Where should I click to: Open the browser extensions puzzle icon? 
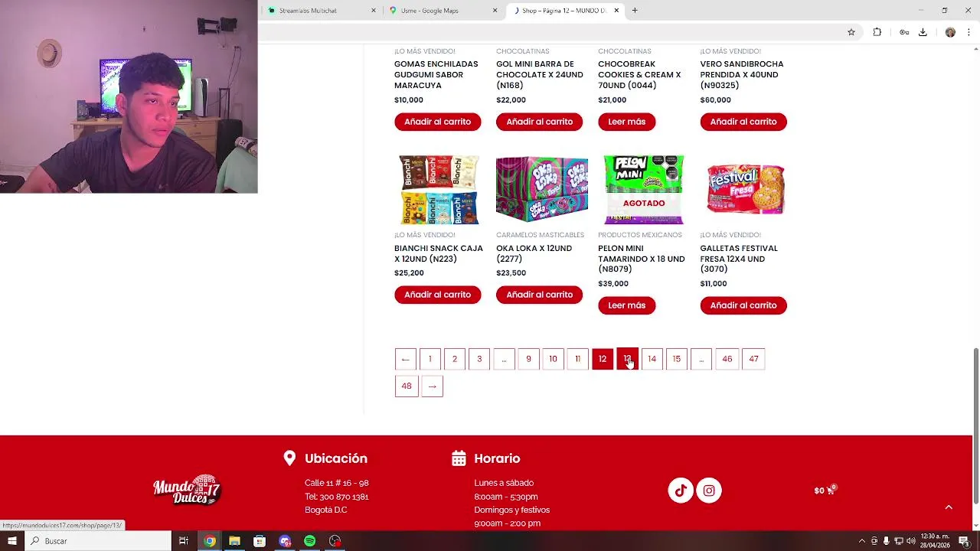pos(877,32)
